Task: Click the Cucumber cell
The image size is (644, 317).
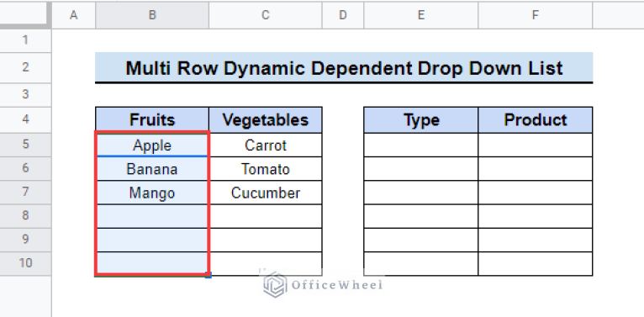Action: pyautogui.click(x=266, y=193)
